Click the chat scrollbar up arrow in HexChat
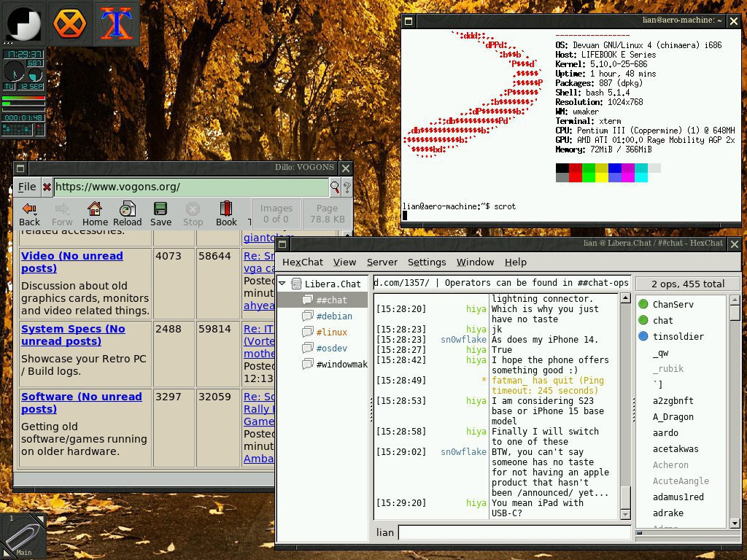 tap(625, 298)
